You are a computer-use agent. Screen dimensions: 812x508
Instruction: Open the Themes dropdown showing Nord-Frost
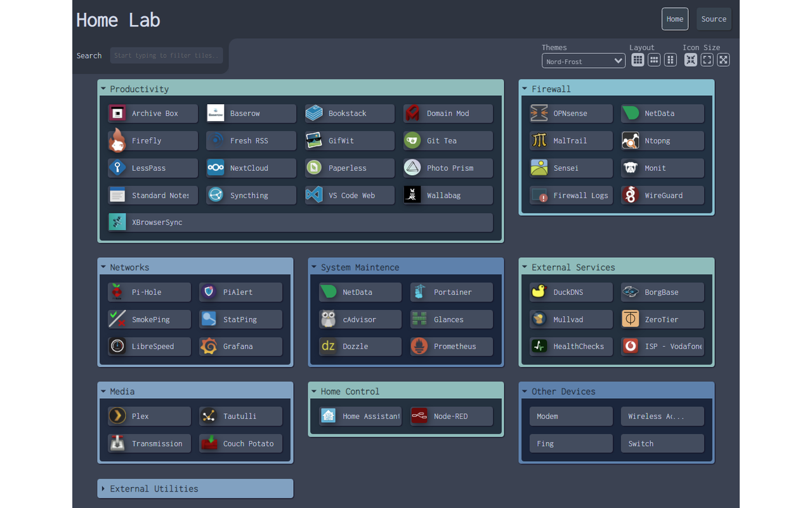pyautogui.click(x=584, y=61)
